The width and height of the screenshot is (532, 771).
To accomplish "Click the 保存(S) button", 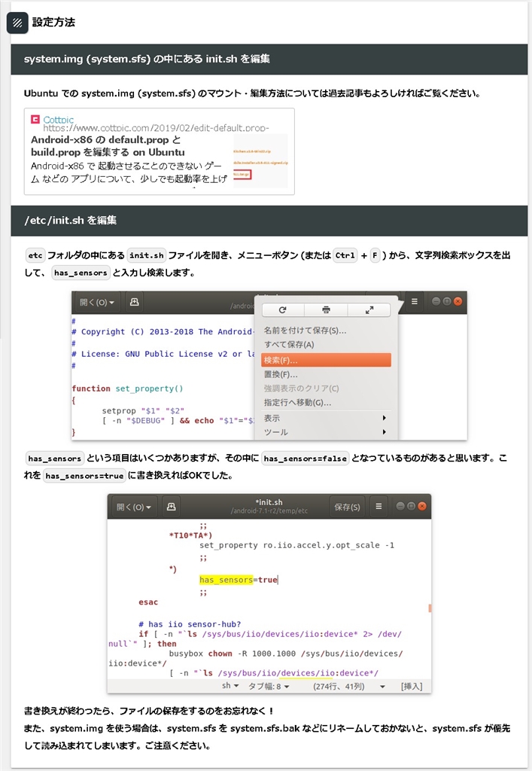I will pyautogui.click(x=347, y=507).
